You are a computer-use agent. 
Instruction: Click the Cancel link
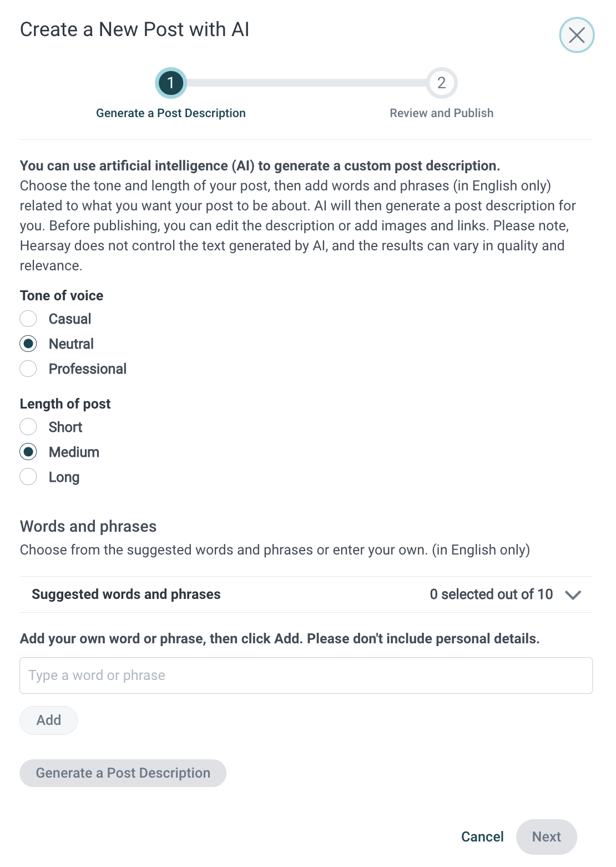point(482,836)
